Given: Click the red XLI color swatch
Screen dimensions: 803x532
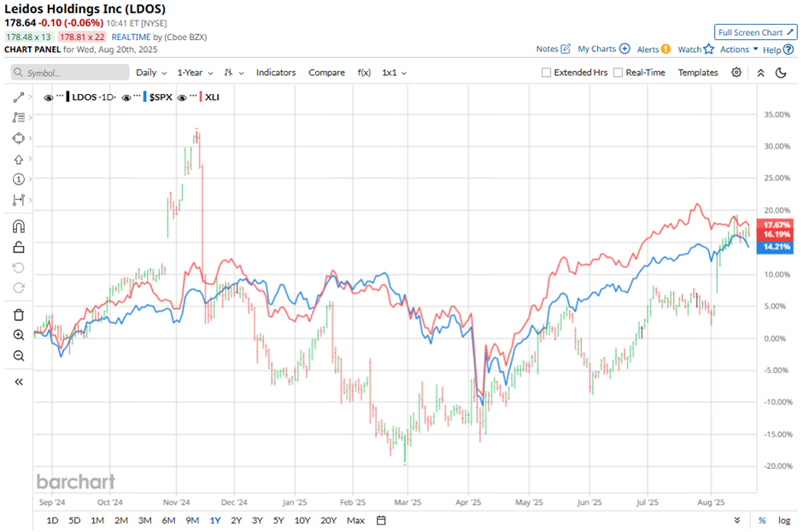Looking at the screenshot, I should (201, 96).
